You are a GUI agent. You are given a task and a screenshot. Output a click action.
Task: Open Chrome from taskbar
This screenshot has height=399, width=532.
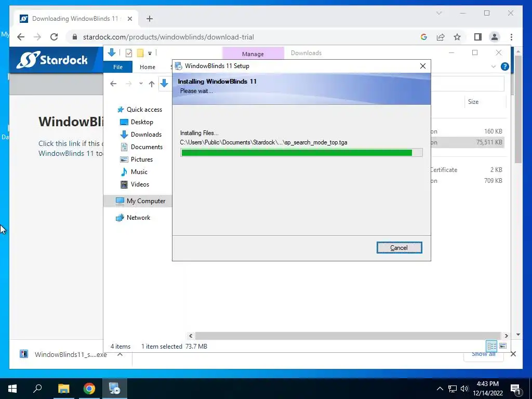tap(89, 389)
